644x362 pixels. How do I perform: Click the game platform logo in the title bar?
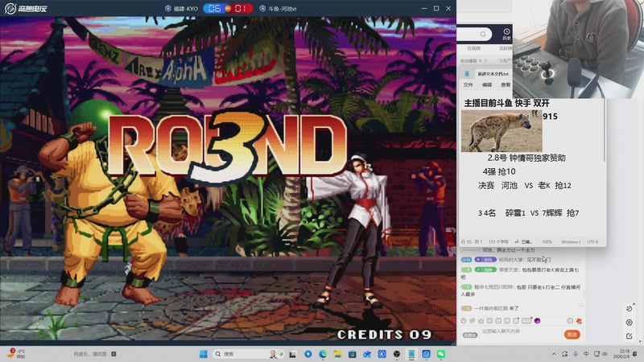click(26, 8)
